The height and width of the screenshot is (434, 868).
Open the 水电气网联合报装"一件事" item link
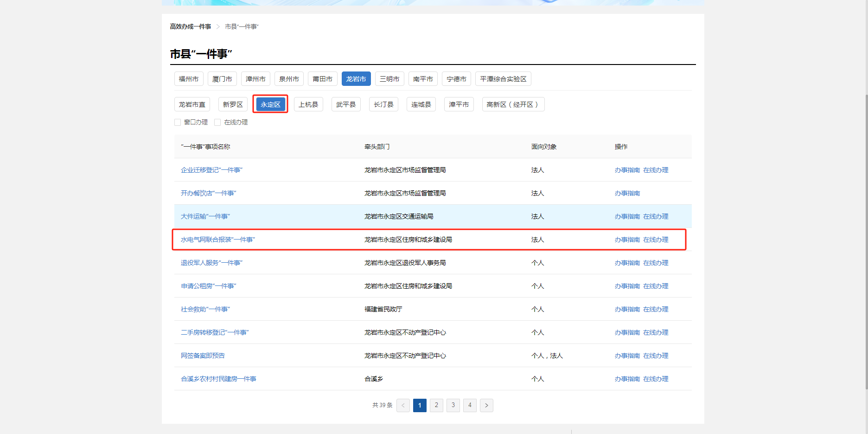click(x=217, y=240)
